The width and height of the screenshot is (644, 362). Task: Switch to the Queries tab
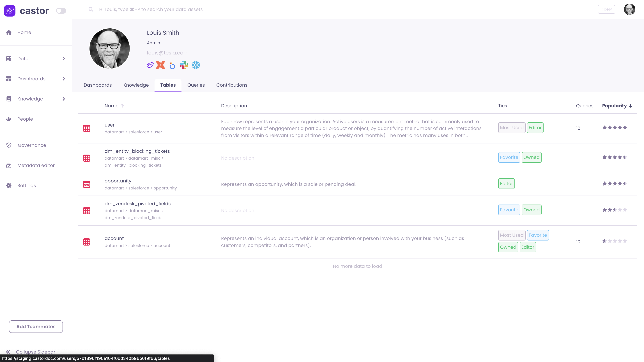pyautogui.click(x=196, y=85)
